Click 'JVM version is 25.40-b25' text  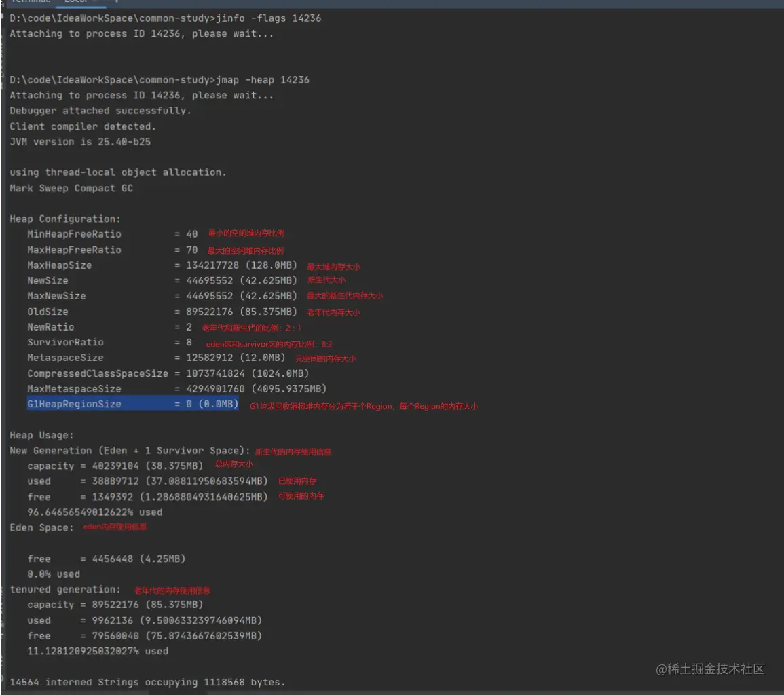[80, 142]
